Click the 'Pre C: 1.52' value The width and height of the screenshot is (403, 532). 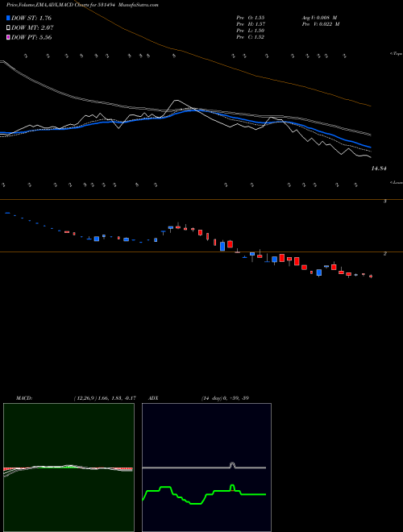coord(251,37)
